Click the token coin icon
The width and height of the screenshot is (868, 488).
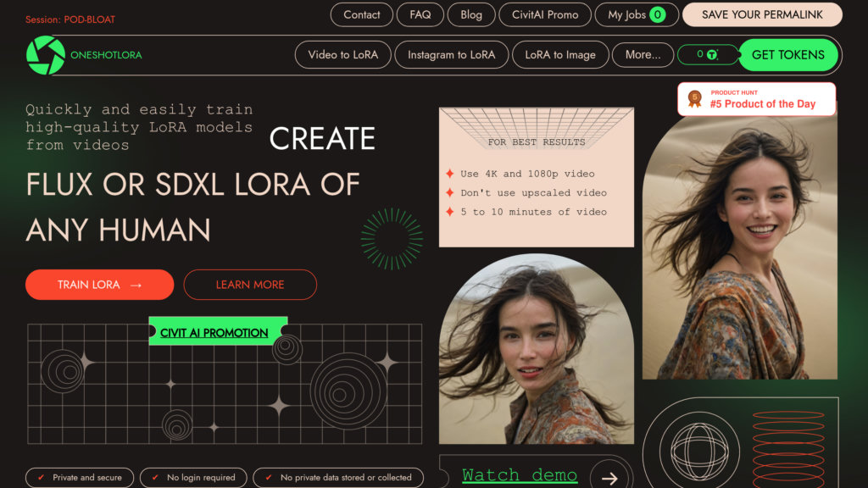[x=712, y=55]
